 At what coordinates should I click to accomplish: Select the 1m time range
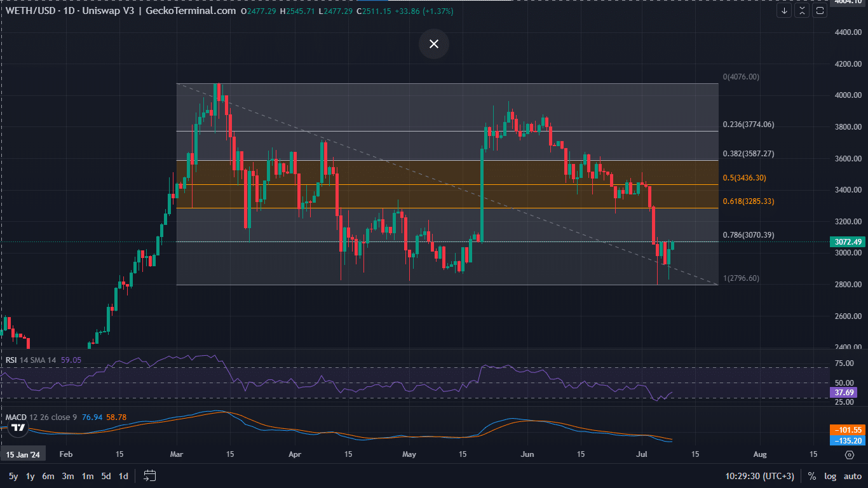(x=88, y=476)
